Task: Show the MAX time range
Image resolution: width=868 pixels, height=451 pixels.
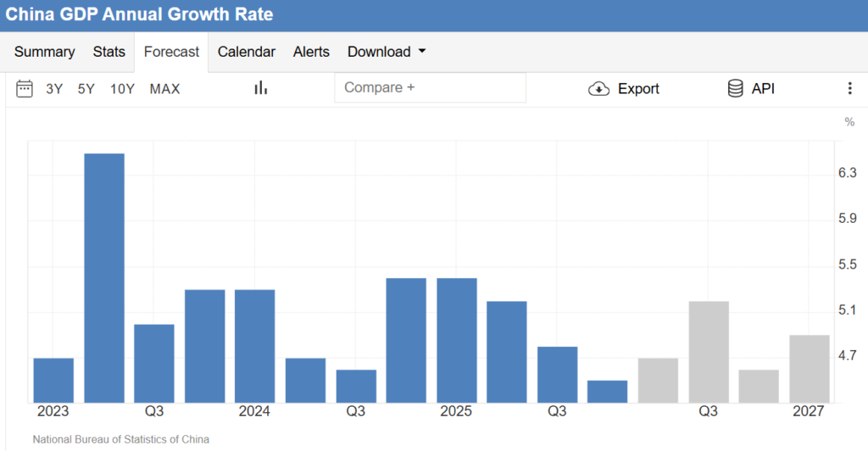Action: pos(164,88)
